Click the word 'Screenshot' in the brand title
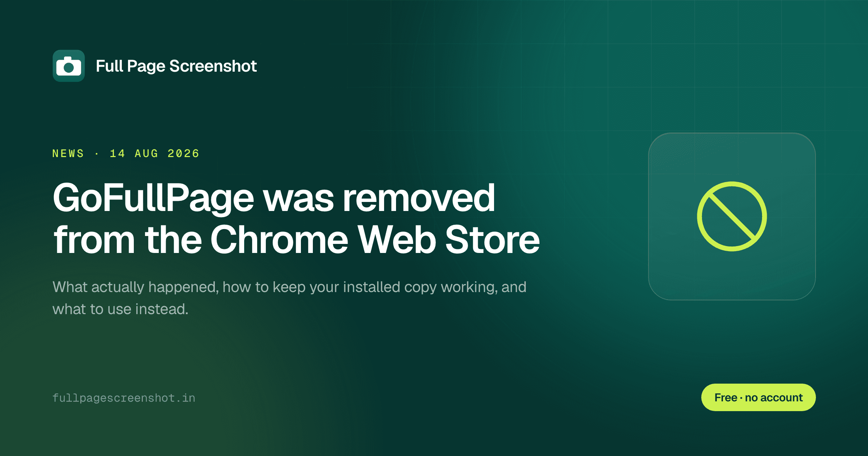 coord(213,66)
